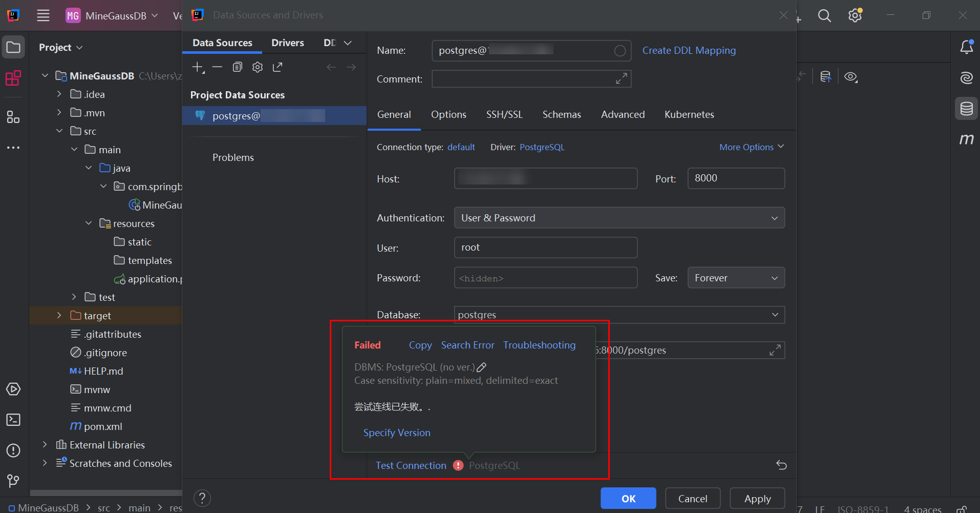Edit DBMS version with pencil icon

[481, 367]
